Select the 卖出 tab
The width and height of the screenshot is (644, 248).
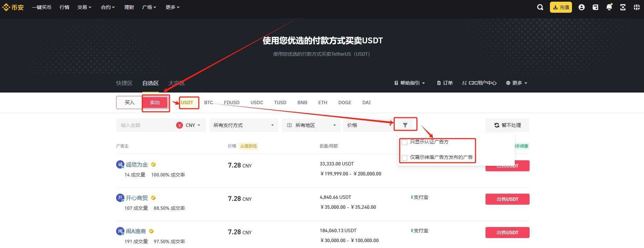point(155,103)
